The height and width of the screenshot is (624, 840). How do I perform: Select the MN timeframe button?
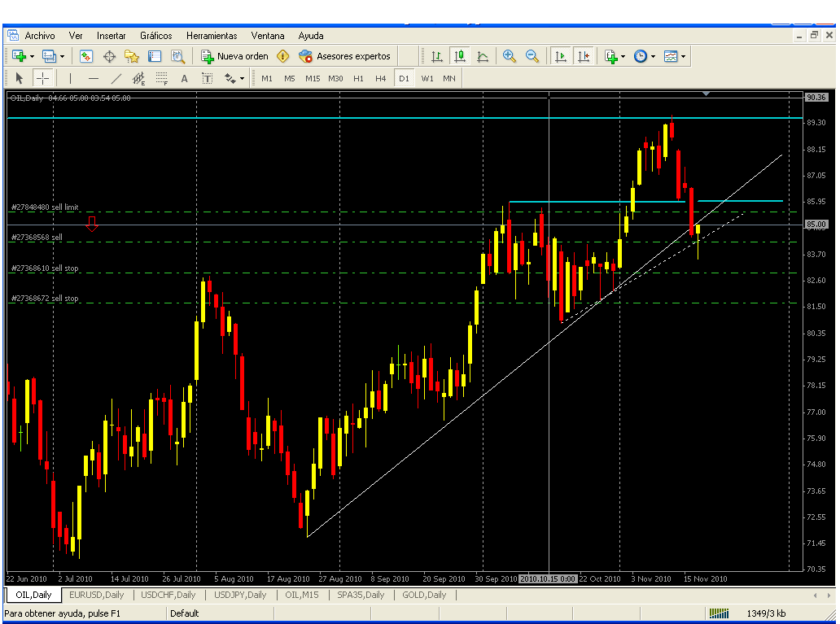(449, 79)
